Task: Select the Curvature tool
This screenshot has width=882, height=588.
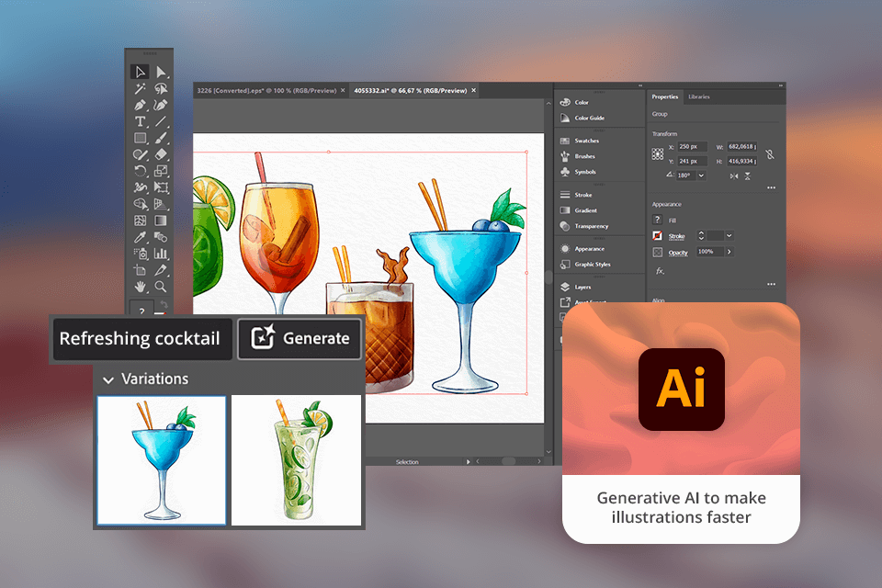Action: (x=161, y=105)
